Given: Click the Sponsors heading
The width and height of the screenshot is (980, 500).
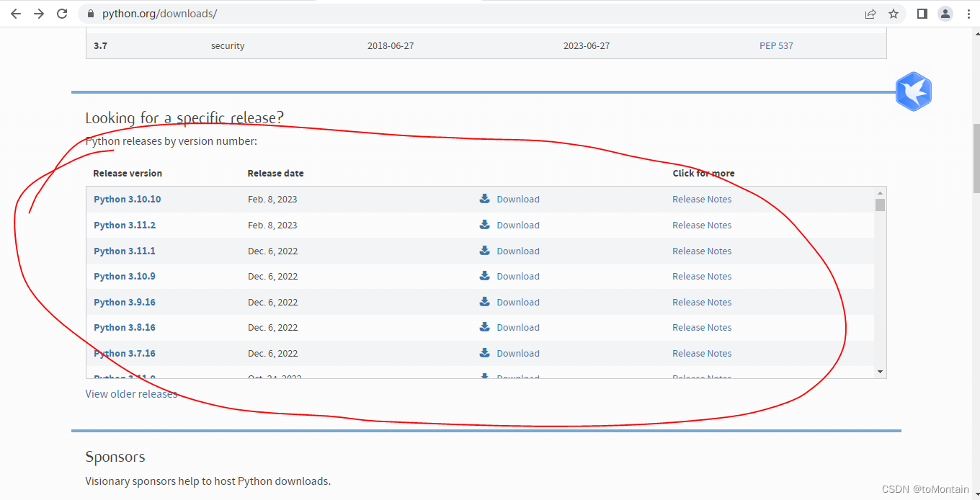Looking at the screenshot, I should [115, 457].
